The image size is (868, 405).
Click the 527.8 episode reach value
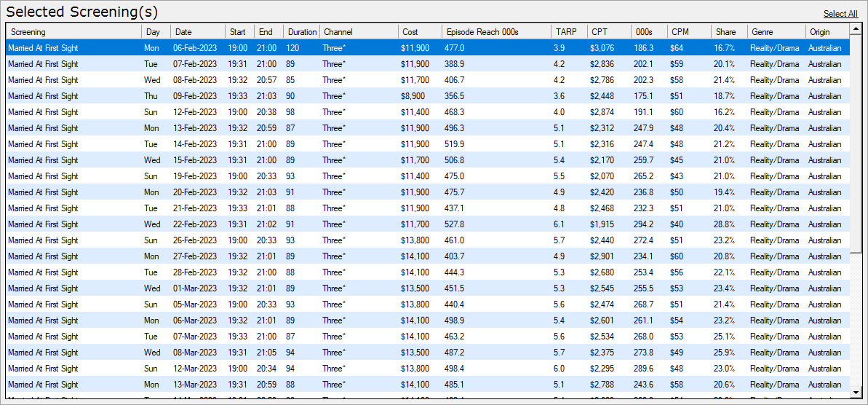(455, 224)
